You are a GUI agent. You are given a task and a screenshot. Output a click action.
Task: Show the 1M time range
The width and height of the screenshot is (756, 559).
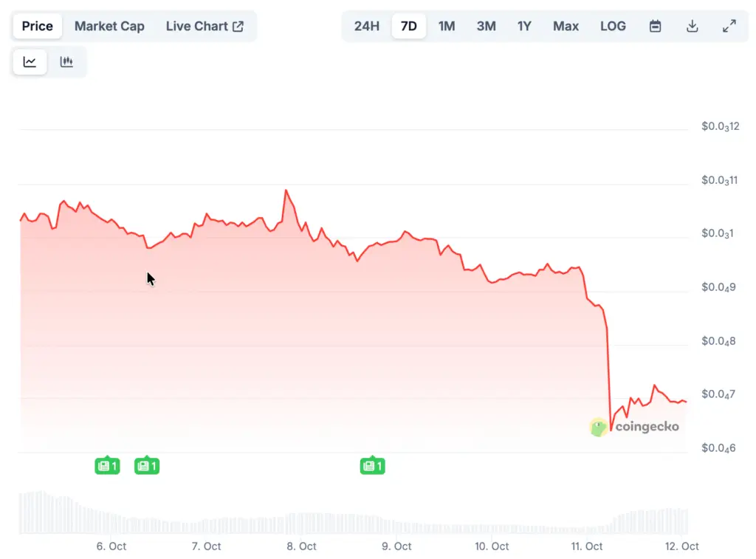coord(447,27)
